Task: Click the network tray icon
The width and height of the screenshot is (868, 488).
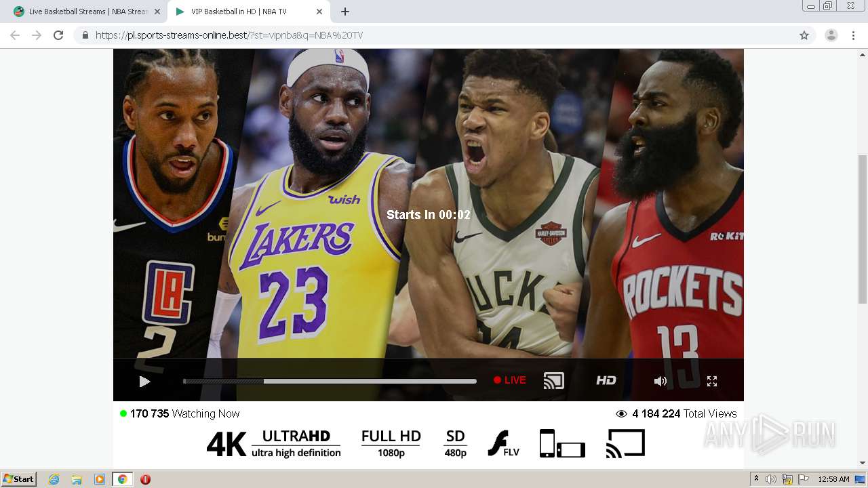Action: [x=787, y=479]
